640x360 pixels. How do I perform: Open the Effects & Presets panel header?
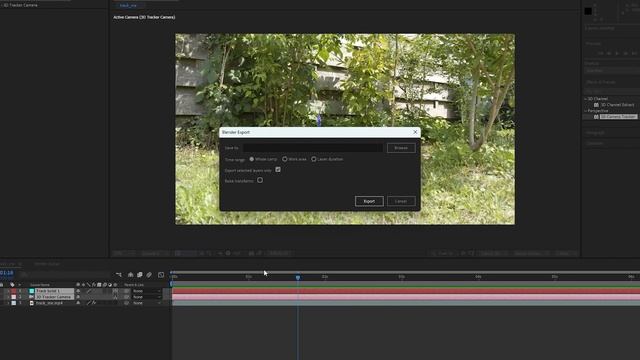pyautogui.click(x=600, y=82)
